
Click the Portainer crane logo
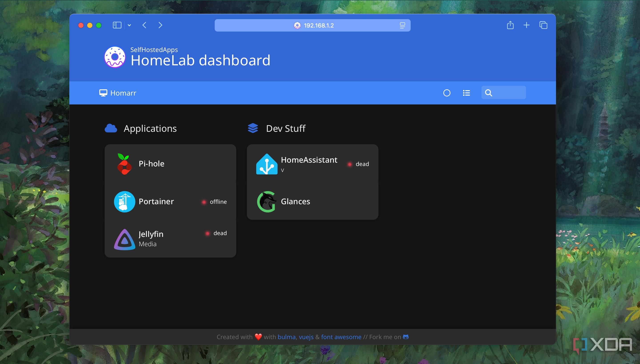click(124, 202)
